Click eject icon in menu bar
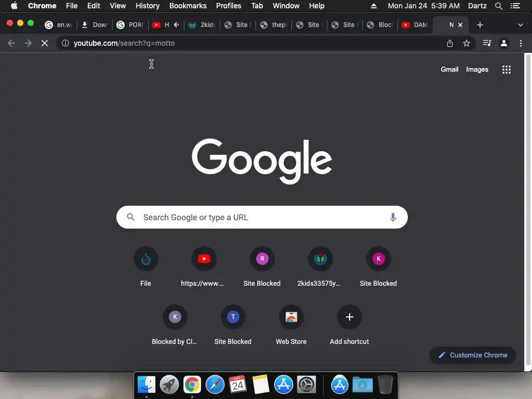The width and height of the screenshot is (532, 399). tap(374, 6)
